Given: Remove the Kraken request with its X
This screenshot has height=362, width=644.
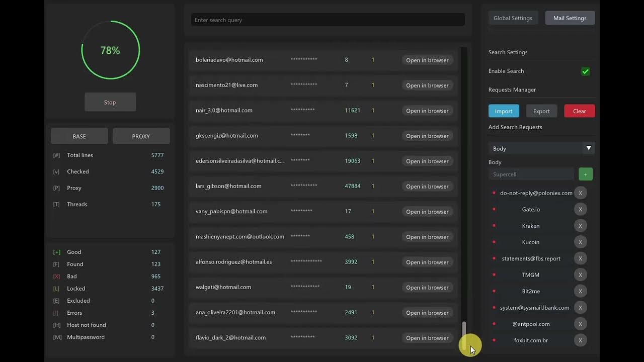Looking at the screenshot, I should pyautogui.click(x=580, y=226).
